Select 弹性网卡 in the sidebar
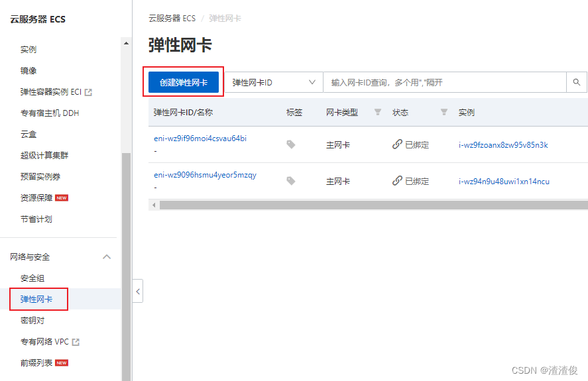 click(x=36, y=299)
